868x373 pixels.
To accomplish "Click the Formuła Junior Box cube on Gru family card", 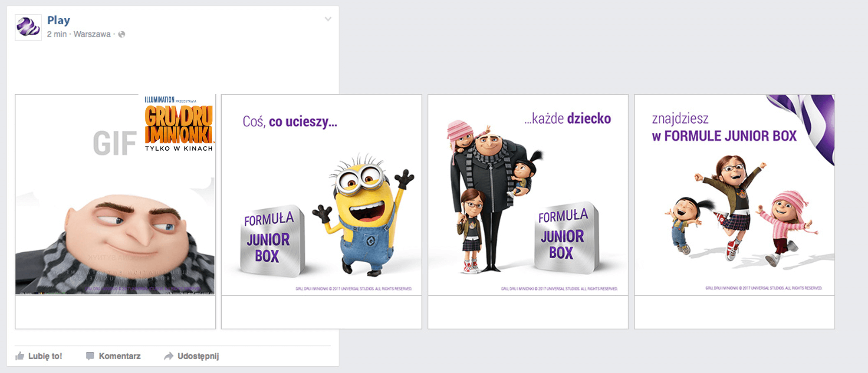I will (x=566, y=238).
